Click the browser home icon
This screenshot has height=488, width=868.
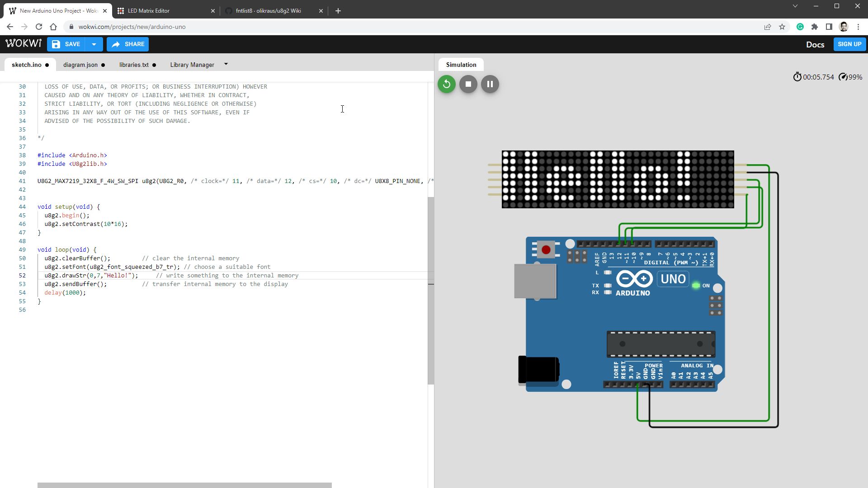(53, 27)
